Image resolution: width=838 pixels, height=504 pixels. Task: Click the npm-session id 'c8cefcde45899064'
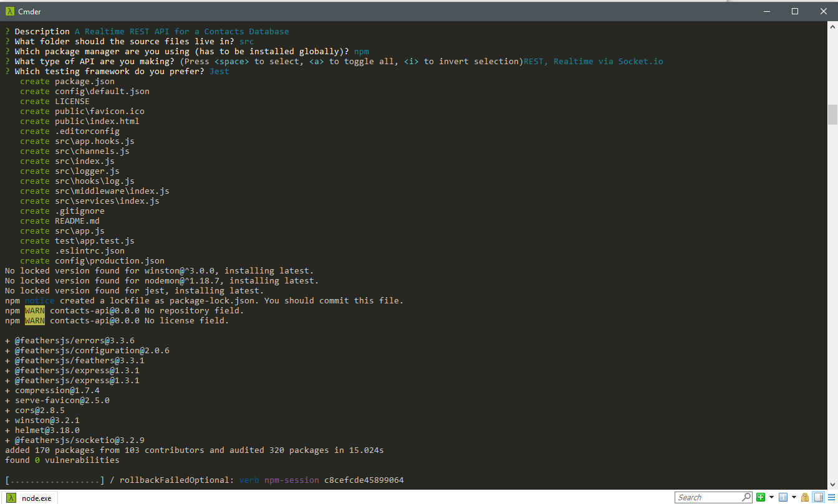364,480
